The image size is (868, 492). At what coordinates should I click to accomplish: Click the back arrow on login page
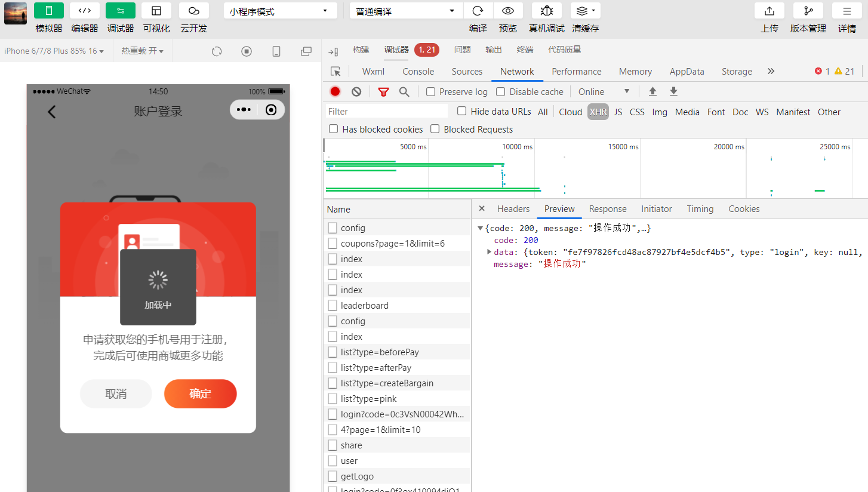tap(52, 111)
